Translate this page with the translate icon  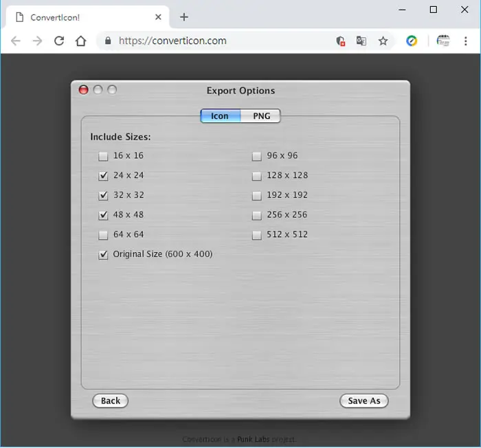[361, 41]
